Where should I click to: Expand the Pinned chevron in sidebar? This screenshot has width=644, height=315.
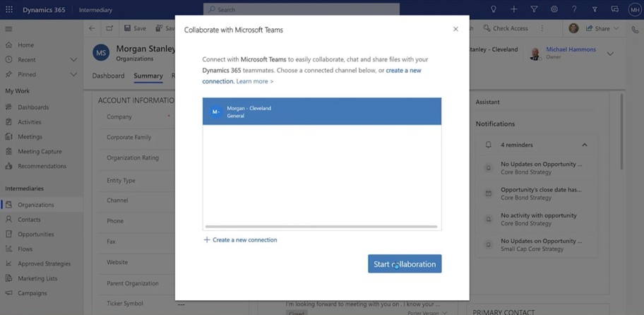pyautogui.click(x=73, y=75)
